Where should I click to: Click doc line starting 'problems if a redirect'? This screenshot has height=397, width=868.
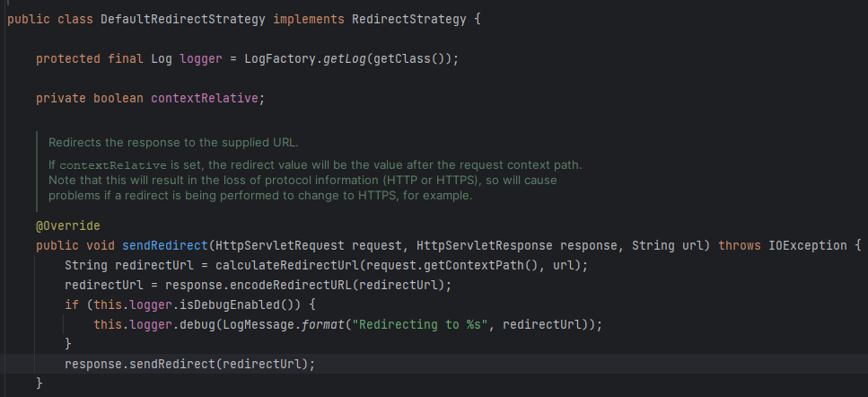(x=260, y=196)
